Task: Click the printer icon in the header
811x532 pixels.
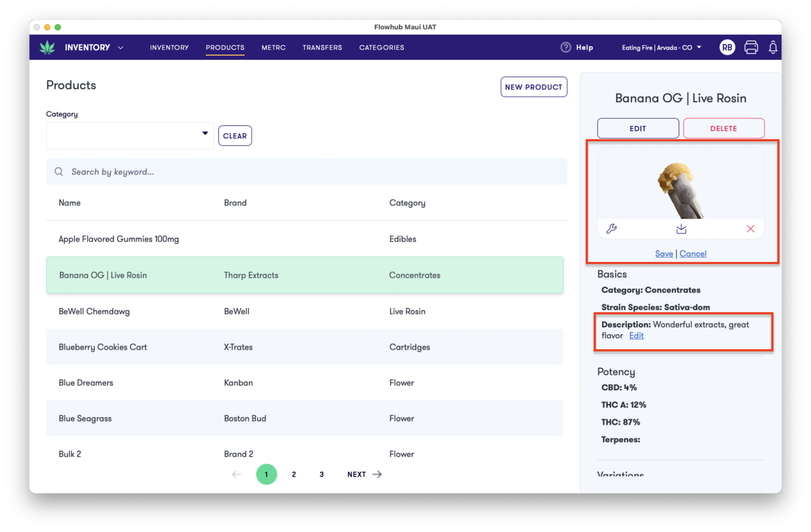Action: coord(751,47)
